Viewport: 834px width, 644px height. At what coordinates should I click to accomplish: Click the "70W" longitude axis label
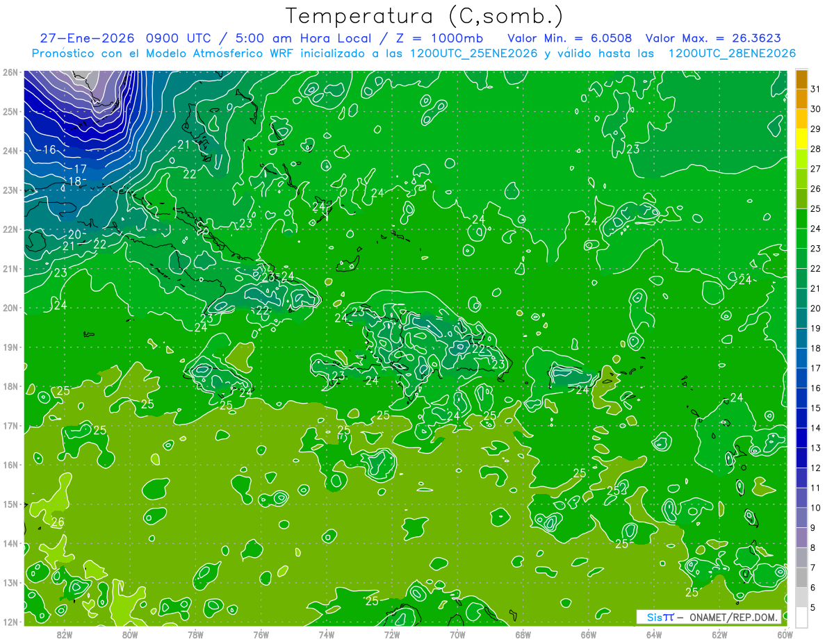click(457, 634)
